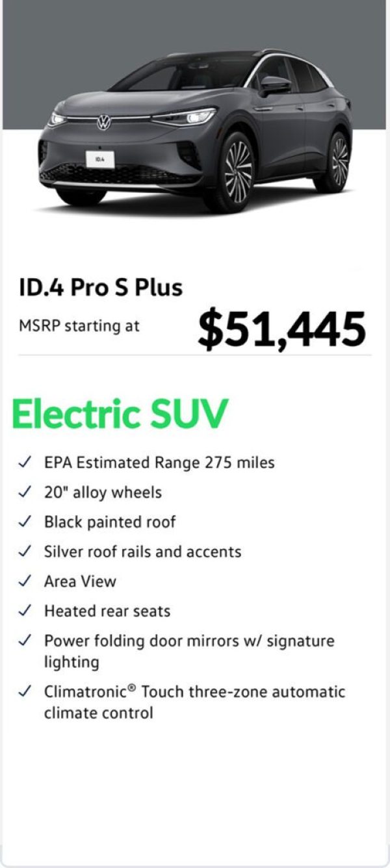Image resolution: width=390 pixels, height=868 pixels.
Task: Select the Heated rear seats feature text
Action: coord(107,611)
